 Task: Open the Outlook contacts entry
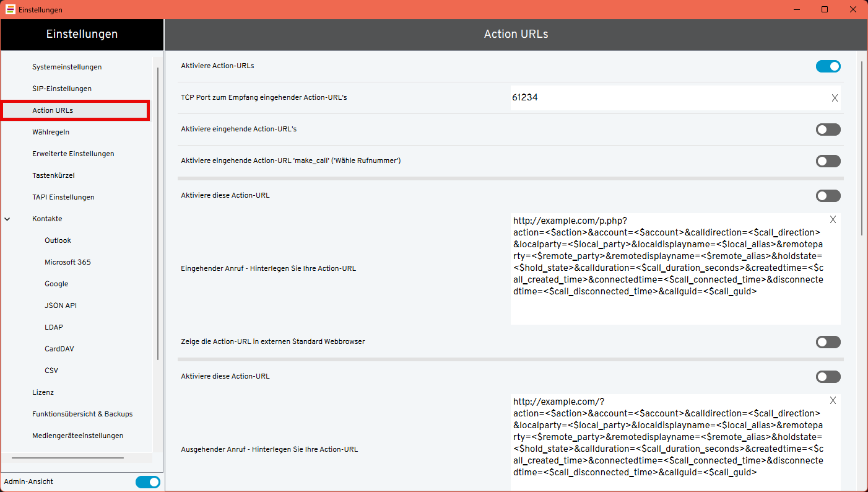58,240
